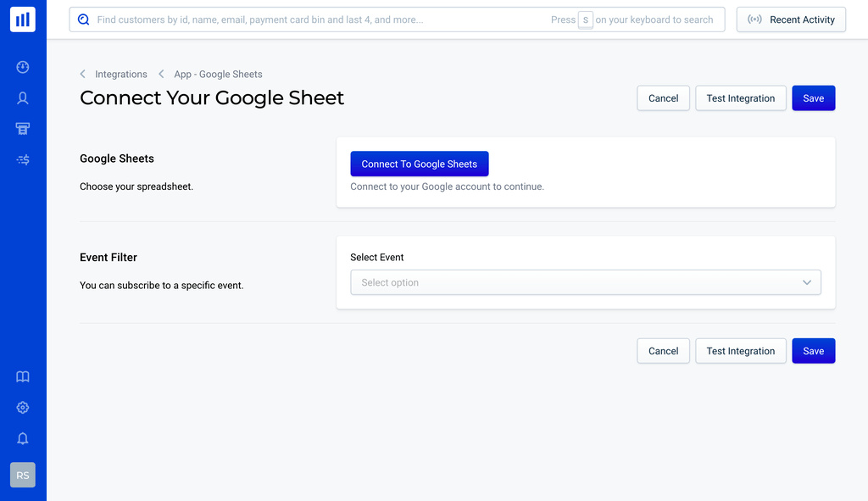
Task: Click Connect To Google Sheets button
Action: coord(420,164)
